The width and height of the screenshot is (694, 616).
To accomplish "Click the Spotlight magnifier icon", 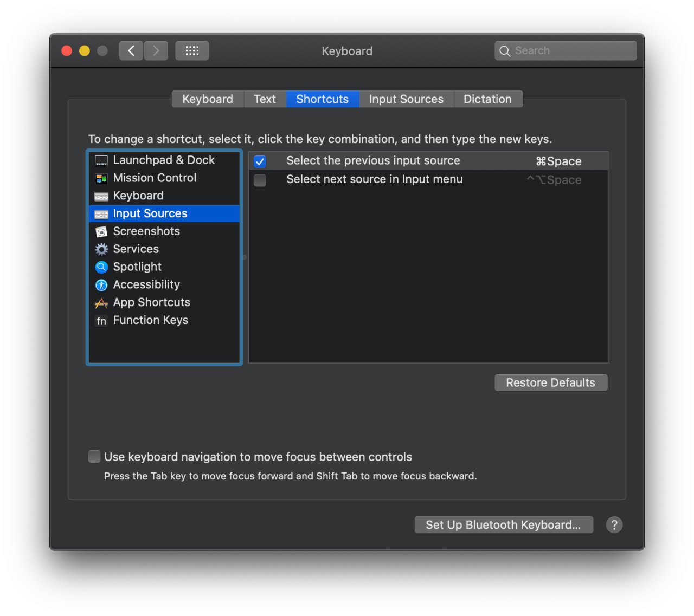I will [101, 267].
